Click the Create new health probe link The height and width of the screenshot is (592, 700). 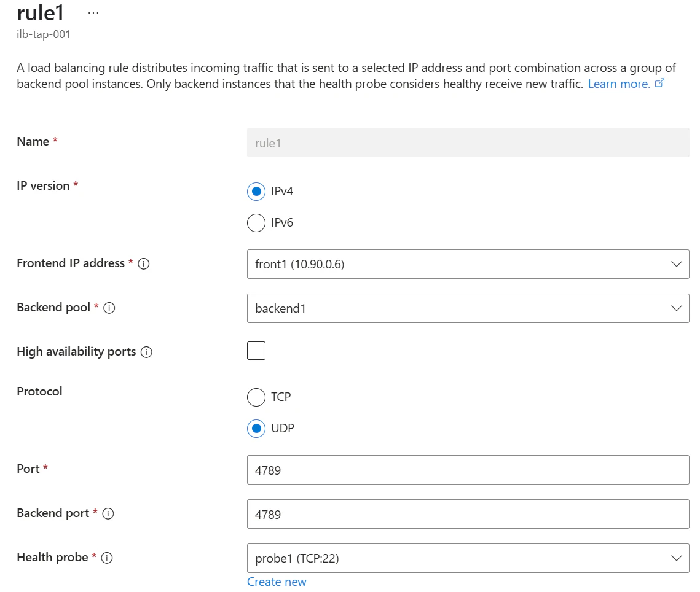pyautogui.click(x=277, y=582)
